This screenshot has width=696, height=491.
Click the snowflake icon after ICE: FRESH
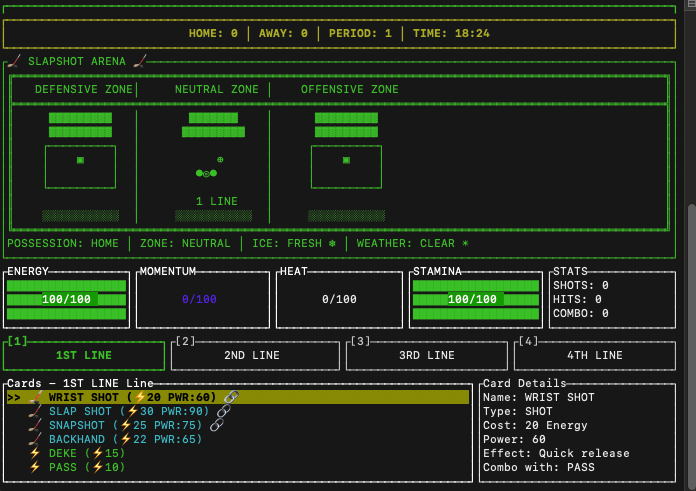pyautogui.click(x=332, y=243)
